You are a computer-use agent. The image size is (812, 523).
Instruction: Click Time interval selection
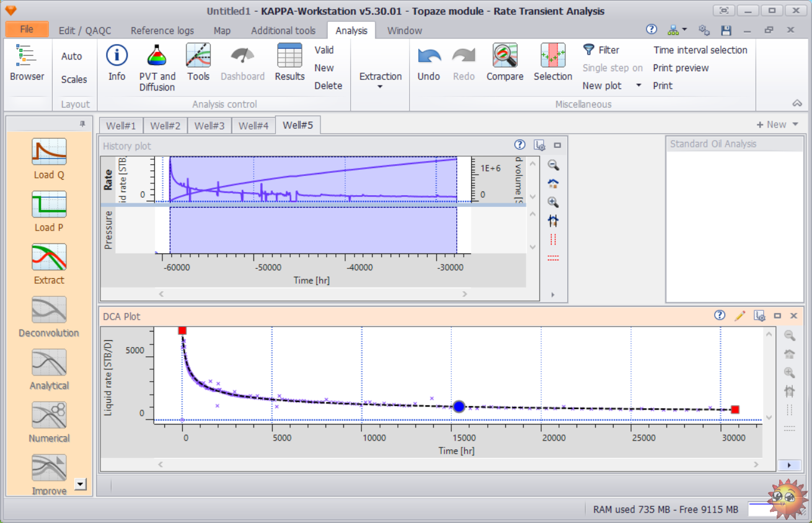(700, 50)
